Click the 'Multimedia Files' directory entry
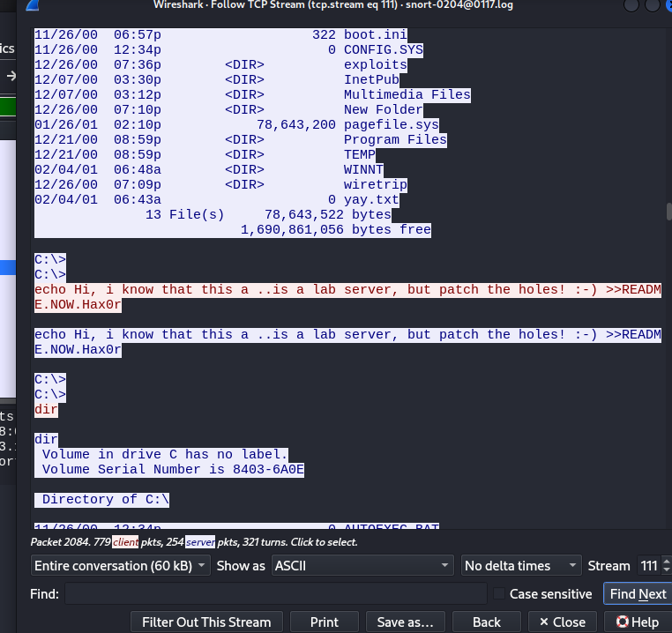672x633 pixels. [407, 94]
